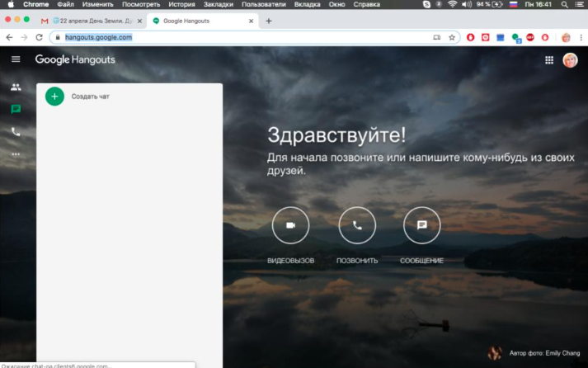The width and height of the screenshot is (588, 368).
Task: Bookmark this page with the star
Action: click(x=452, y=37)
